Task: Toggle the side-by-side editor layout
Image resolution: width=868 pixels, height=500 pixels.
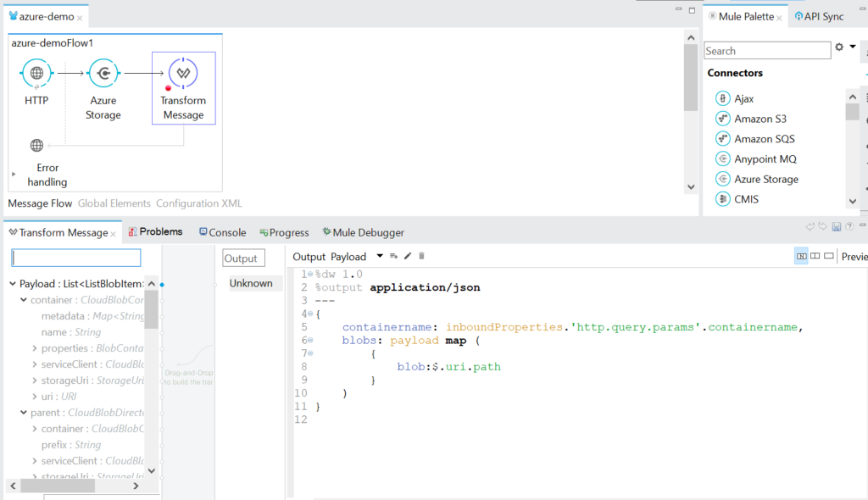Action: pyautogui.click(x=815, y=256)
